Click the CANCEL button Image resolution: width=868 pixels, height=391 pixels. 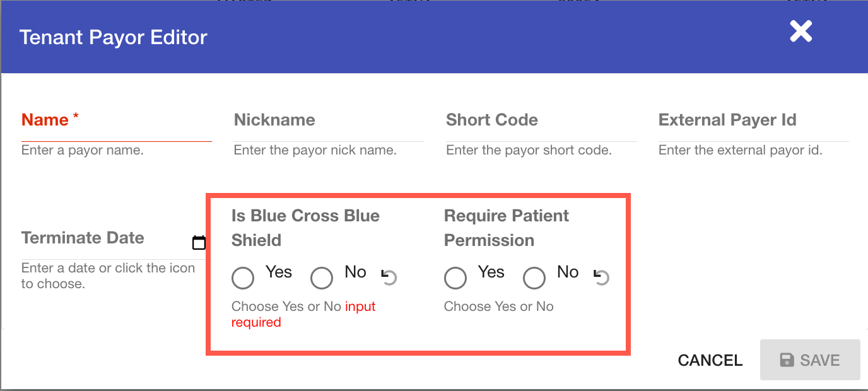(x=710, y=360)
